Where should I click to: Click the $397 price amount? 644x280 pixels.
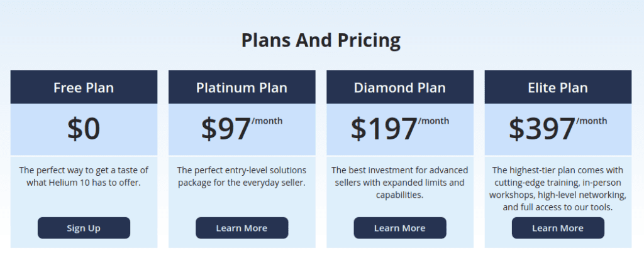[x=542, y=129]
